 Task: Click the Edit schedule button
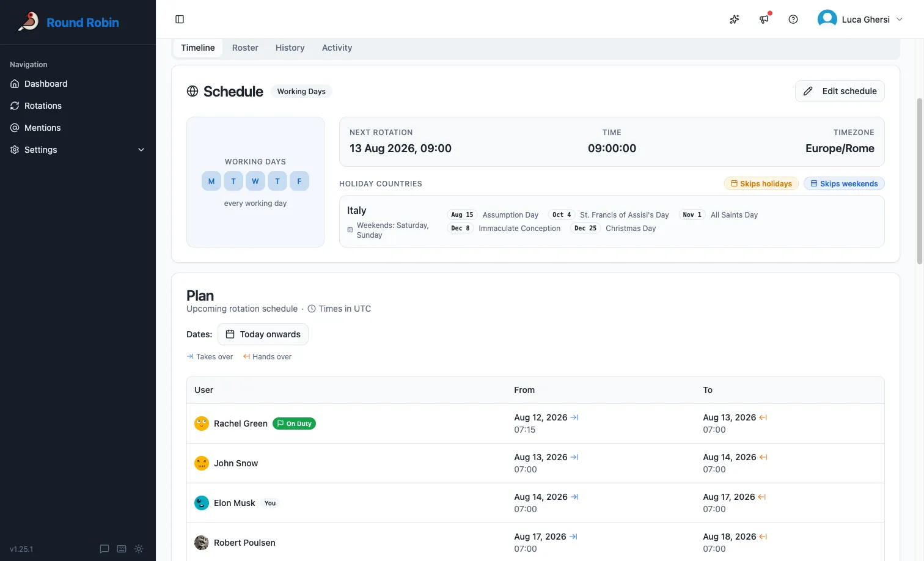(x=840, y=91)
